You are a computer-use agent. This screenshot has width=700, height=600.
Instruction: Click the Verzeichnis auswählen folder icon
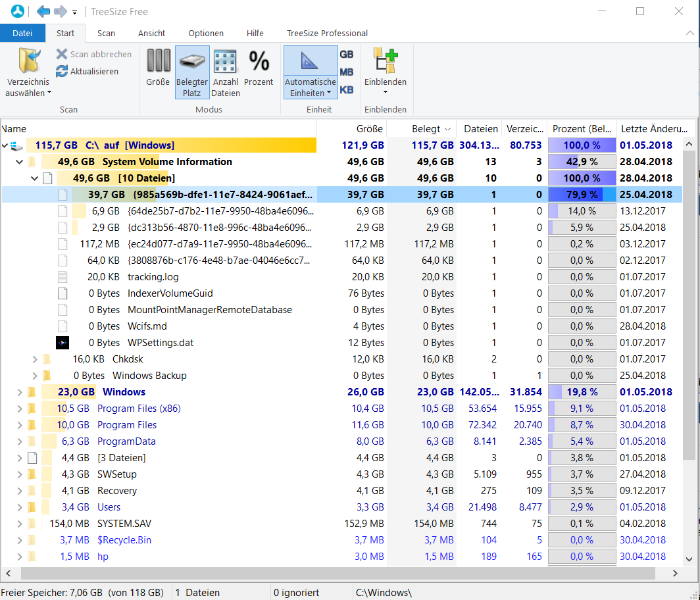point(28,61)
